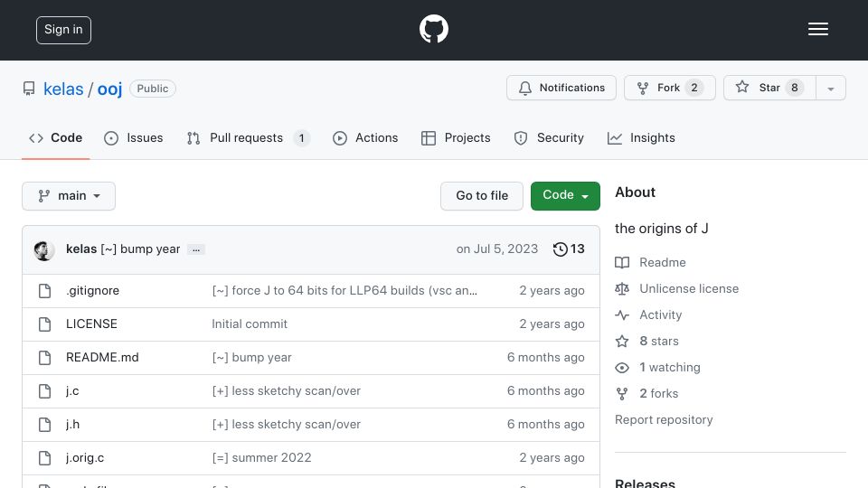Click the Go to file button

(x=482, y=196)
